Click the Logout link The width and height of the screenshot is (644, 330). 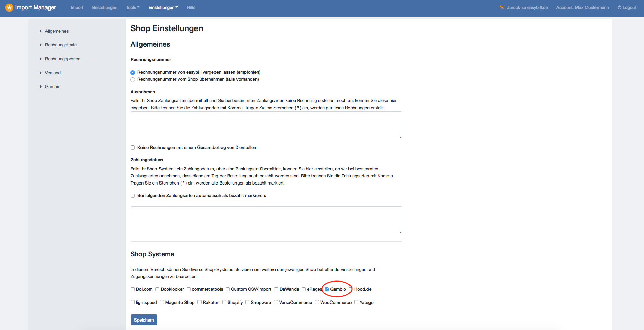point(629,7)
